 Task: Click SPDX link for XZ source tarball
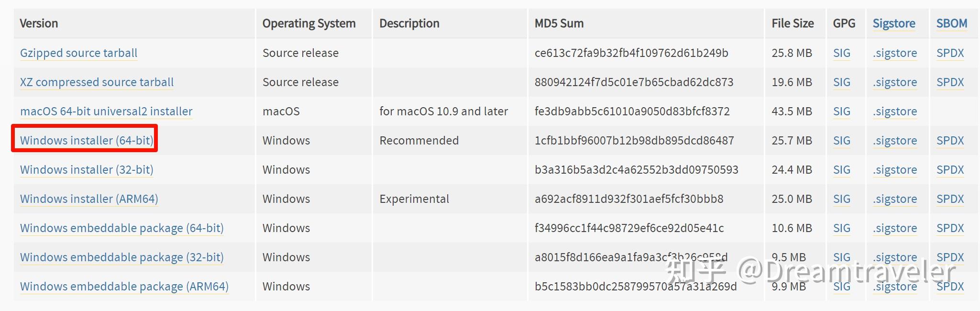(950, 82)
